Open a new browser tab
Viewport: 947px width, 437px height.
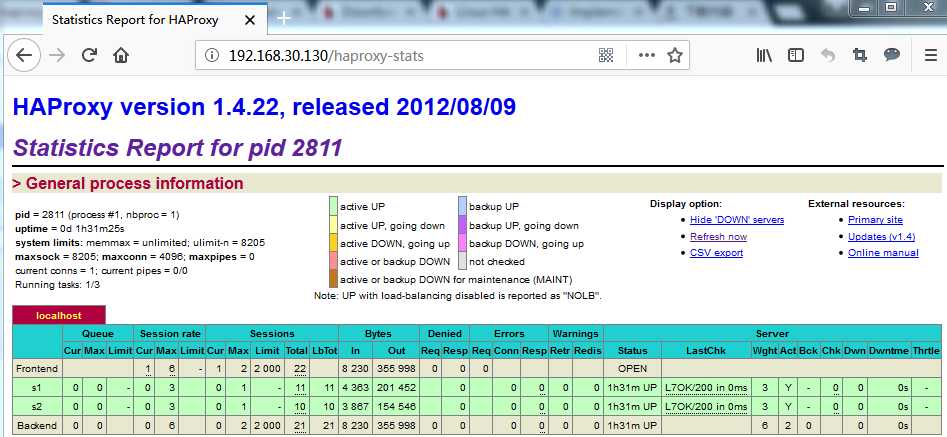(x=284, y=18)
